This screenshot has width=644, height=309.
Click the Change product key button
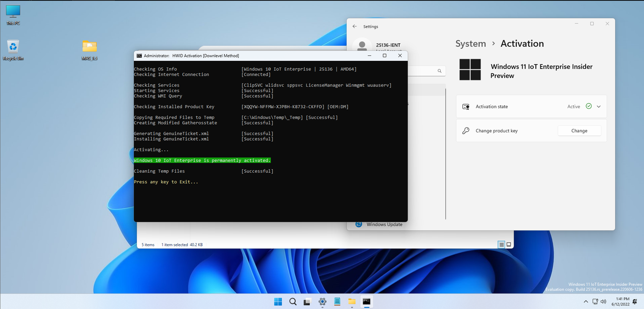click(x=579, y=131)
